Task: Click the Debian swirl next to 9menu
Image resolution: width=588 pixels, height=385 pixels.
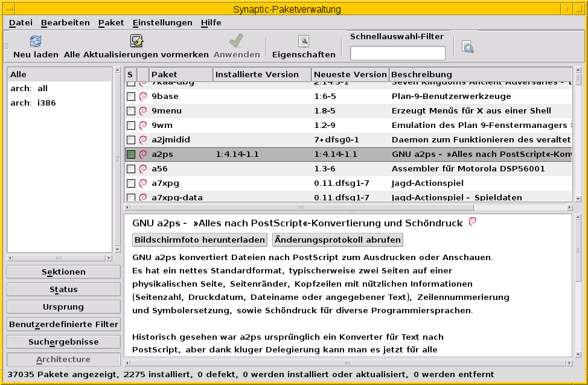Action: click(142, 110)
